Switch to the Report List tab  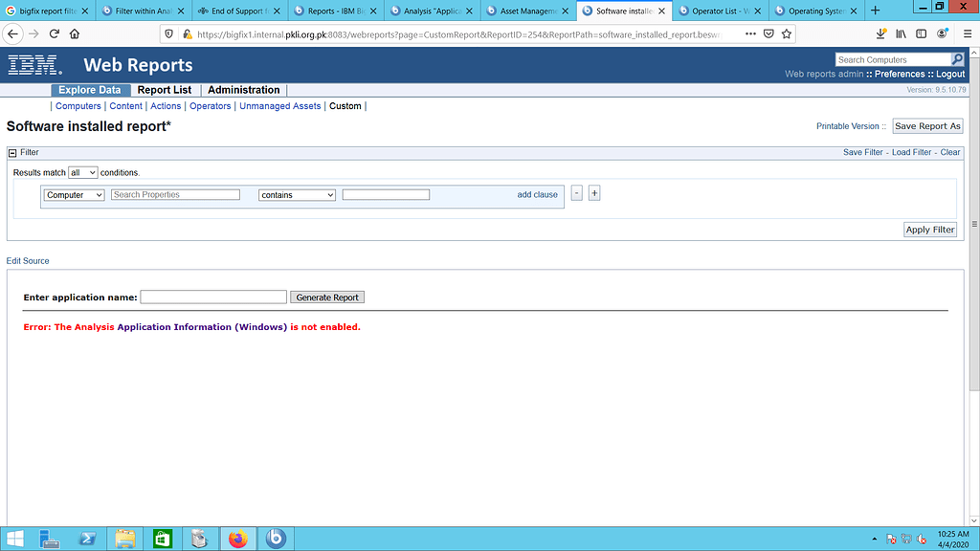click(x=162, y=90)
